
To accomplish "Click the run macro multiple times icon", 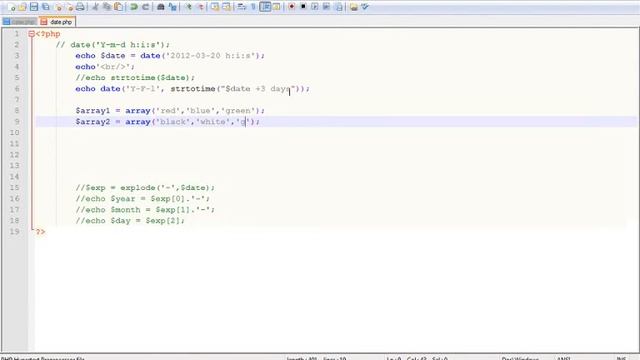I will [x=327, y=7].
